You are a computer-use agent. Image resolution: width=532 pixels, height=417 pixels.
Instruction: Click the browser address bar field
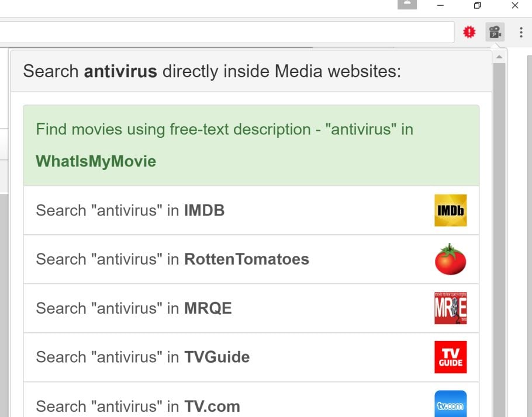pyautogui.click(x=227, y=32)
